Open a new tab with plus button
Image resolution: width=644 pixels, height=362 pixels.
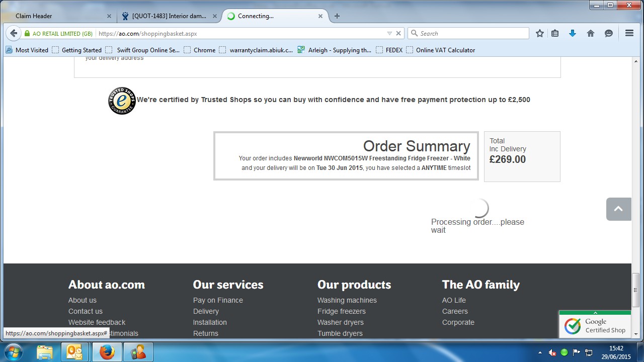(x=337, y=16)
